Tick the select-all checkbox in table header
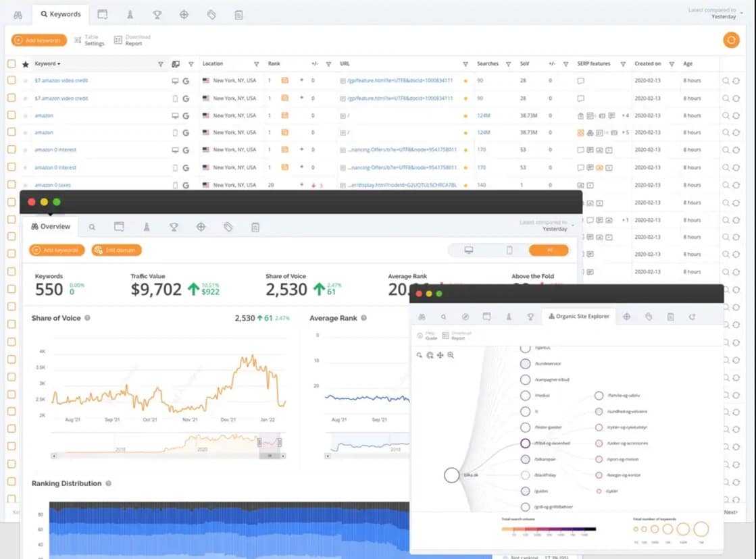The width and height of the screenshot is (756, 559). 11,64
